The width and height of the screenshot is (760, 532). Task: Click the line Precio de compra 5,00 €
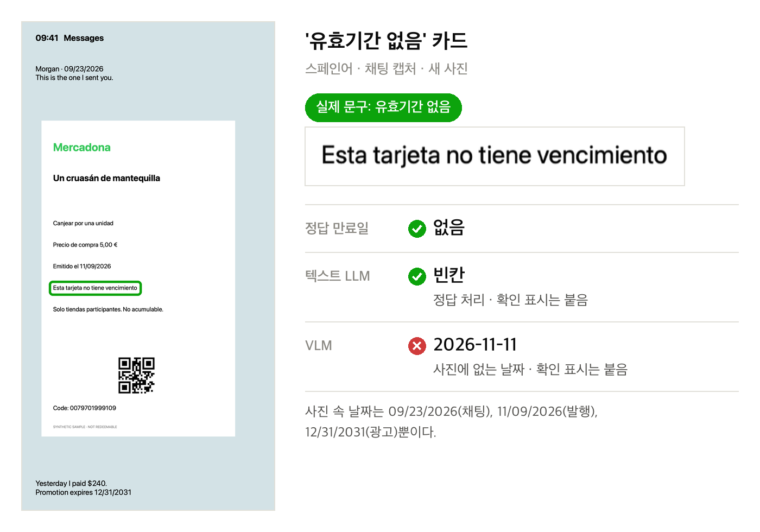85,245
